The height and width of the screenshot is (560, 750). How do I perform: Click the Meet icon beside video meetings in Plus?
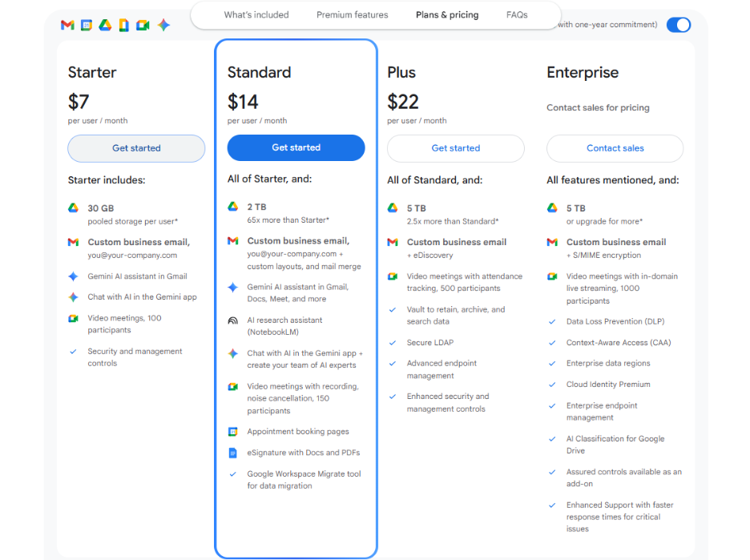393,276
